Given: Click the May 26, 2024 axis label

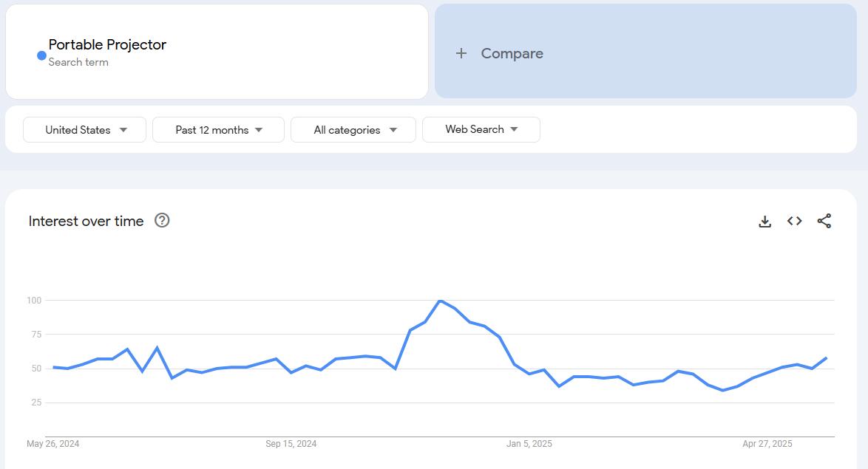Looking at the screenshot, I should coord(53,444).
